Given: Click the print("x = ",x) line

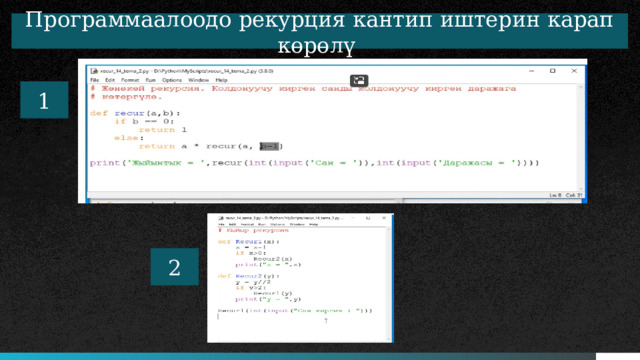Looking at the screenshot, I should (268, 264).
